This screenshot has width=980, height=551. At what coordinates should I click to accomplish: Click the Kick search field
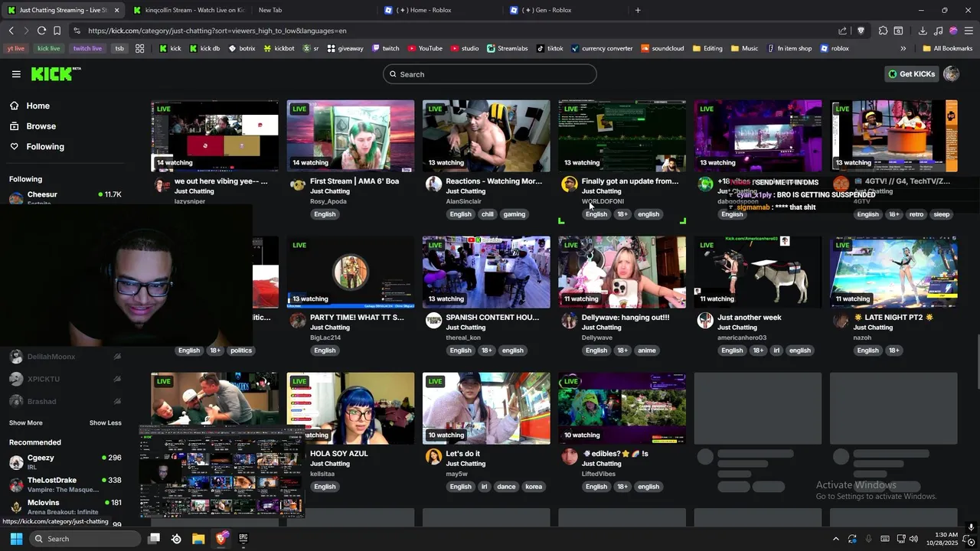click(x=490, y=74)
